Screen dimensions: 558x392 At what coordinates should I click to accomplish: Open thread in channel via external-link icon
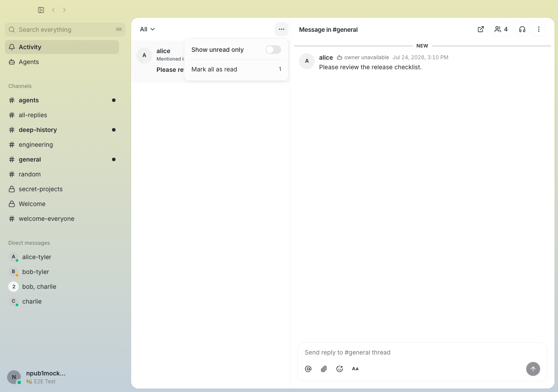(x=481, y=29)
